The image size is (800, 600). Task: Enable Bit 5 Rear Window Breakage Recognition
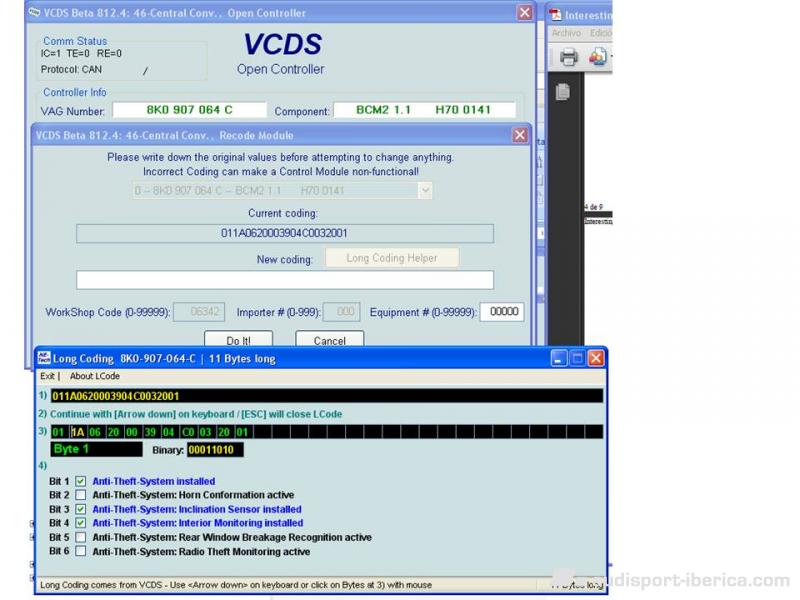coord(81,537)
